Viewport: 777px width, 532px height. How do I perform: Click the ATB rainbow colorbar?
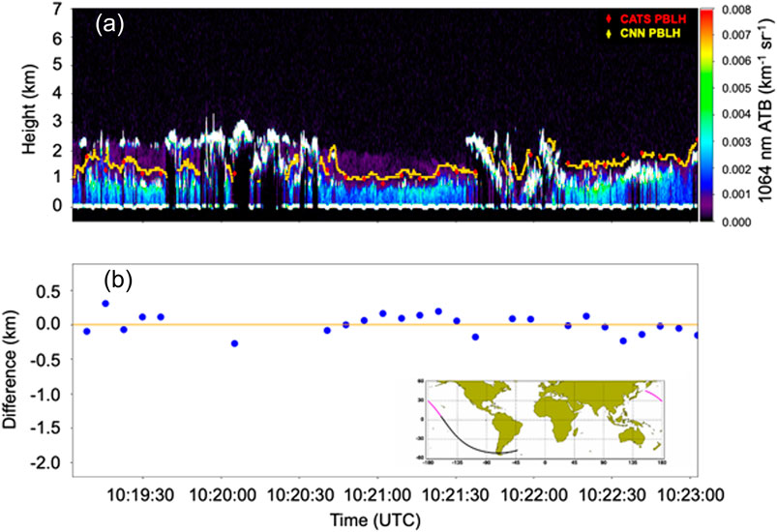click(705, 115)
